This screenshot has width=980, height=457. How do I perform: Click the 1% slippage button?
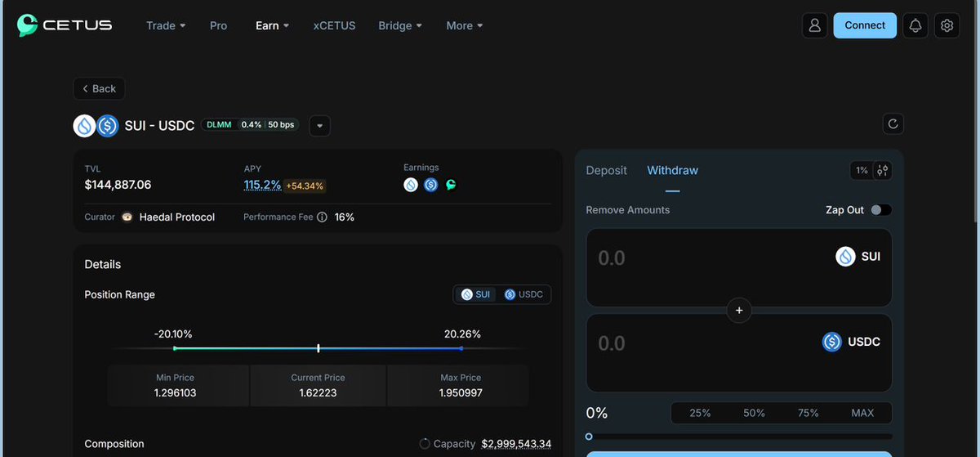pyautogui.click(x=862, y=170)
